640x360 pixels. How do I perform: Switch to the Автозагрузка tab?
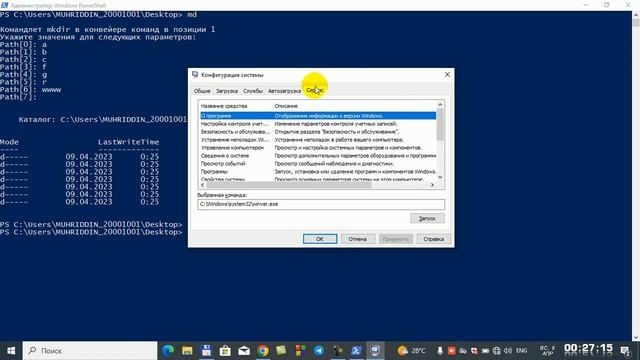click(x=284, y=91)
